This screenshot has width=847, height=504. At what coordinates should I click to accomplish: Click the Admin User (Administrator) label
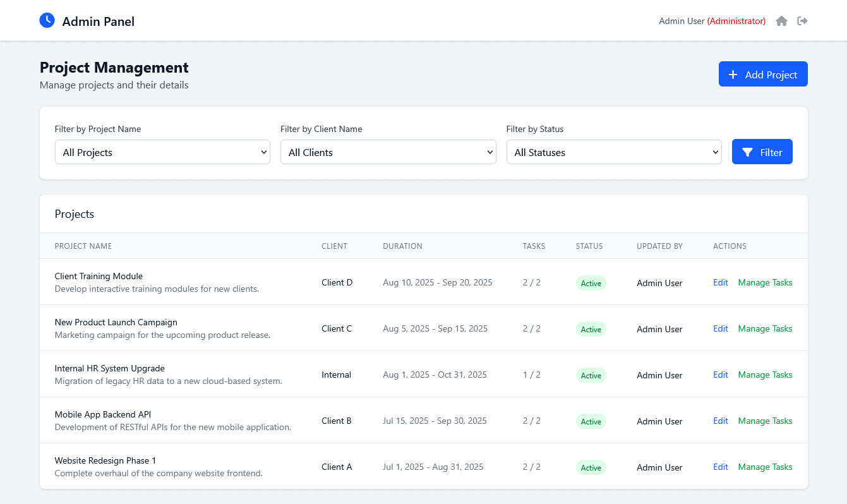point(712,21)
